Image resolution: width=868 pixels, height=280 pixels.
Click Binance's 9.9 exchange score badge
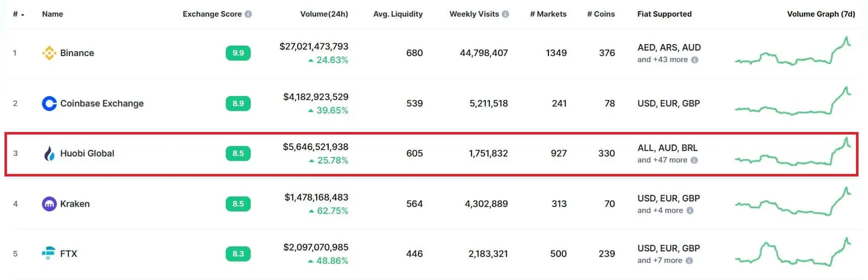[238, 53]
